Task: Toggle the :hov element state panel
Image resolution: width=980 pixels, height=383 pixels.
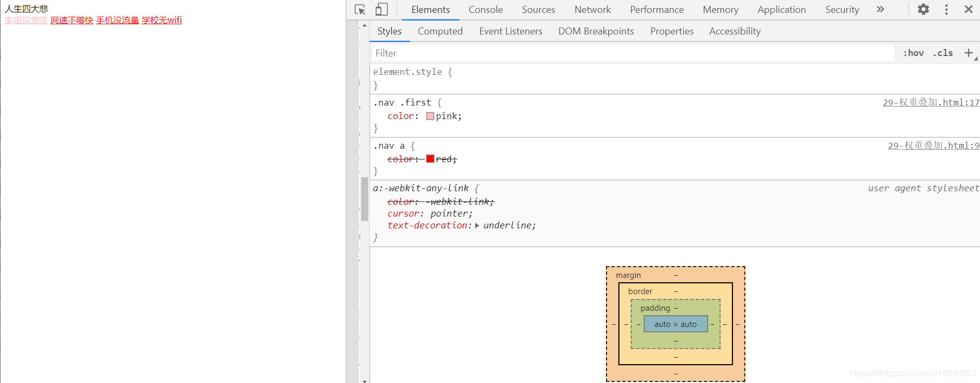Action: pos(913,53)
